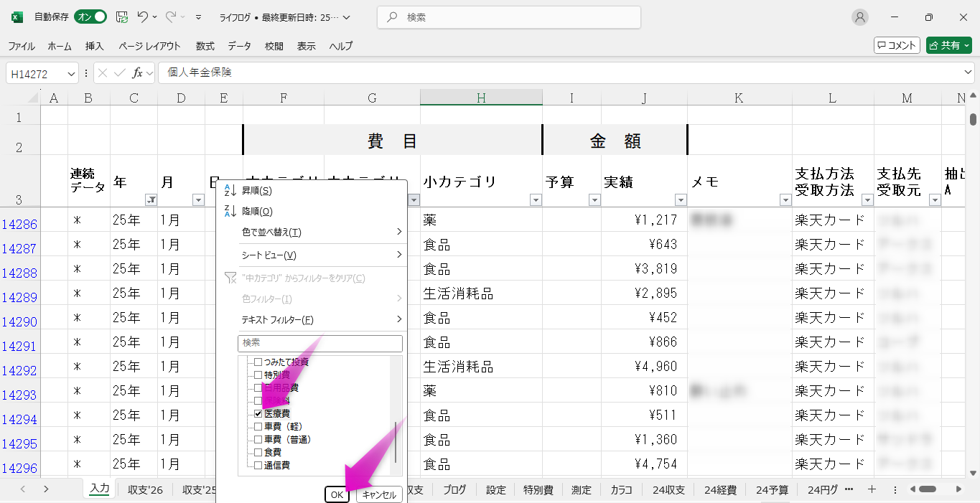Click the コメント comments button
The width and height of the screenshot is (980, 503).
pos(897,45)
